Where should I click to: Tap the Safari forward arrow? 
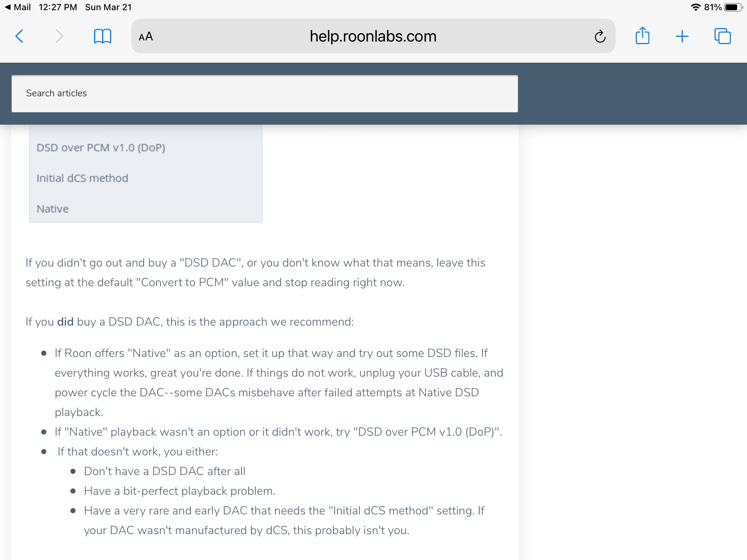click(x=59, y=36)
